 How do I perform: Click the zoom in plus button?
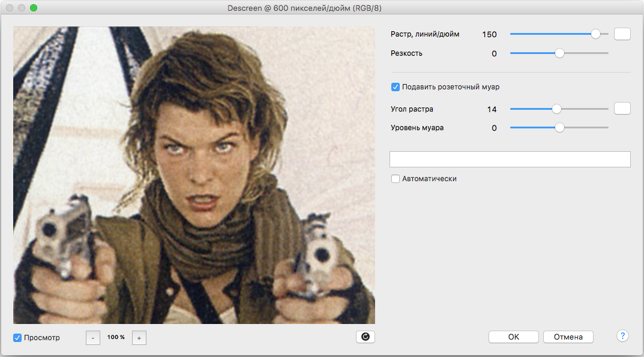point(139,338)
